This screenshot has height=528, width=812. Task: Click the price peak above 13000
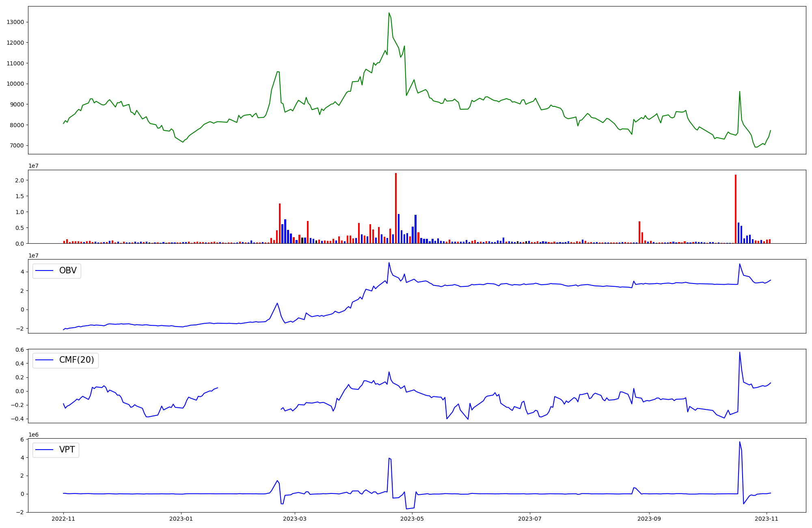coord(389,13)
